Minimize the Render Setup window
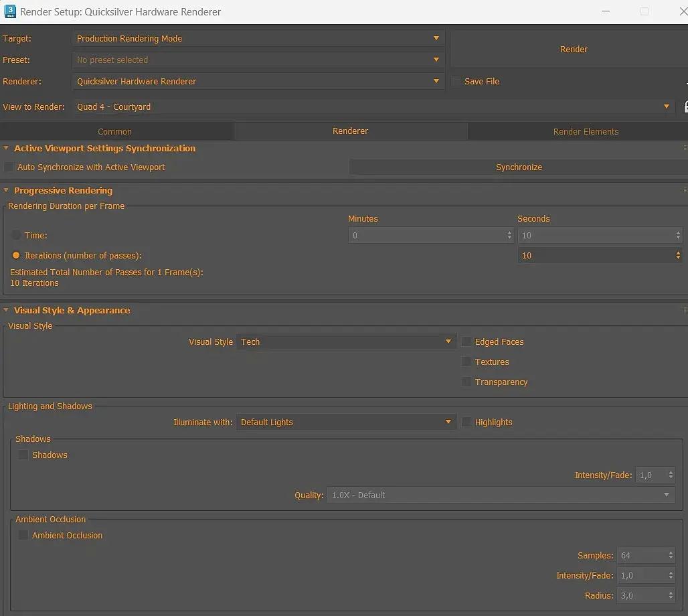This screenshot has width=688, height=616. (x=606, y=11)
